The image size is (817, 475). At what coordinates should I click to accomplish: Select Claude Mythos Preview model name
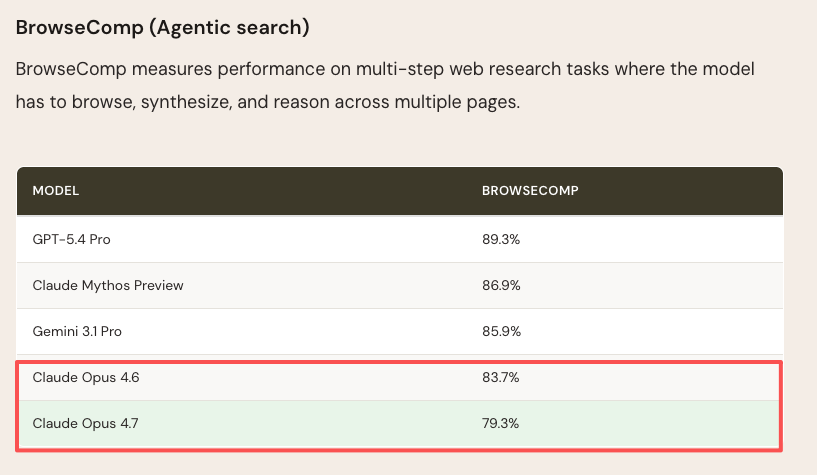click(108, 285)
